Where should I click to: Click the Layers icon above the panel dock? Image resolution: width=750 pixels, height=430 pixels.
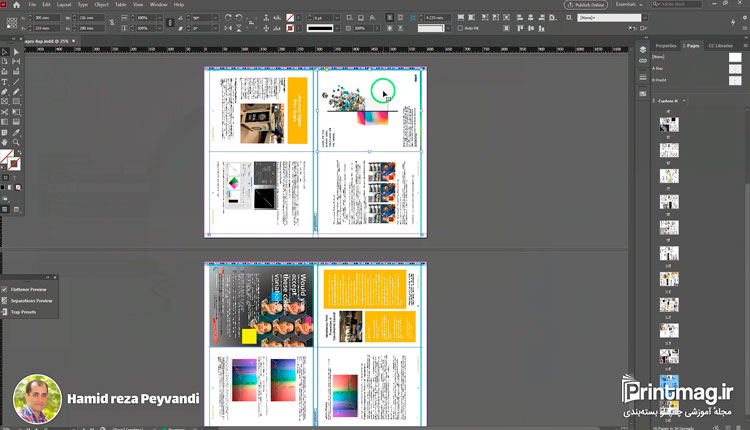pyautogui.click(x=643, y=49)
